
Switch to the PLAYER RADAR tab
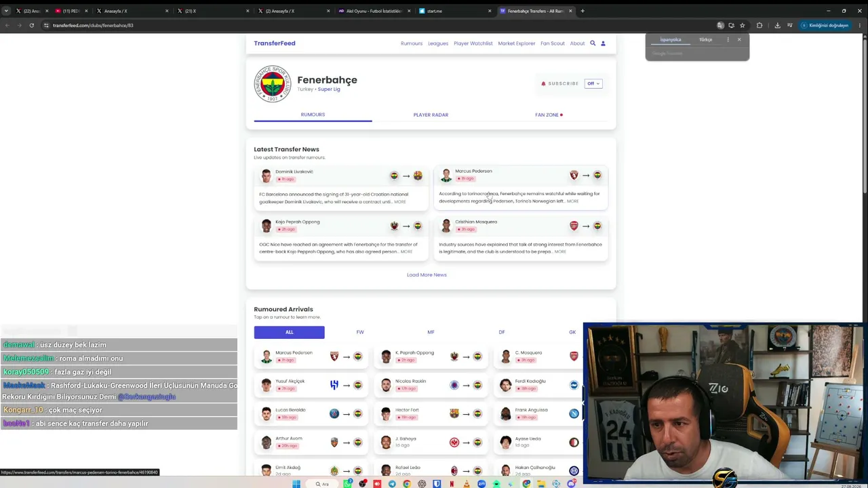tap(431, 115)
